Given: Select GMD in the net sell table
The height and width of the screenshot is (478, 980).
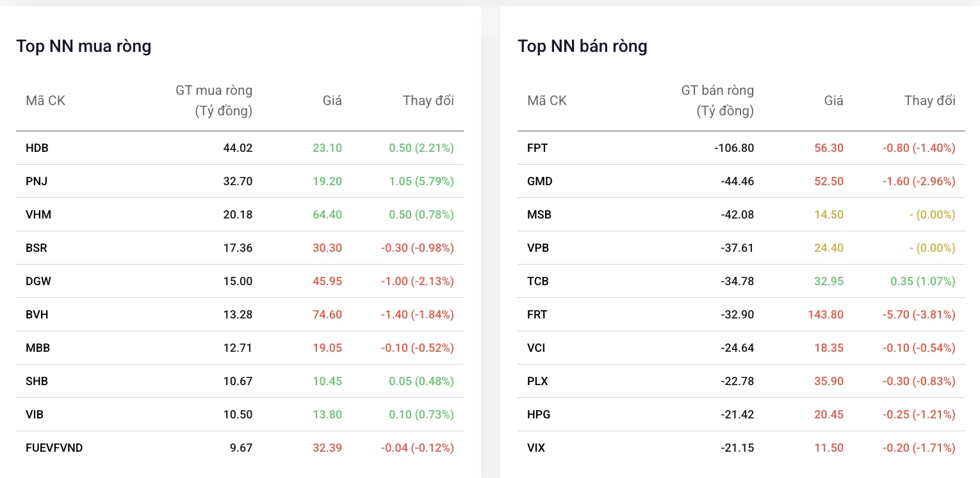Looking at the screenshot, I should (x=540, y=181).
